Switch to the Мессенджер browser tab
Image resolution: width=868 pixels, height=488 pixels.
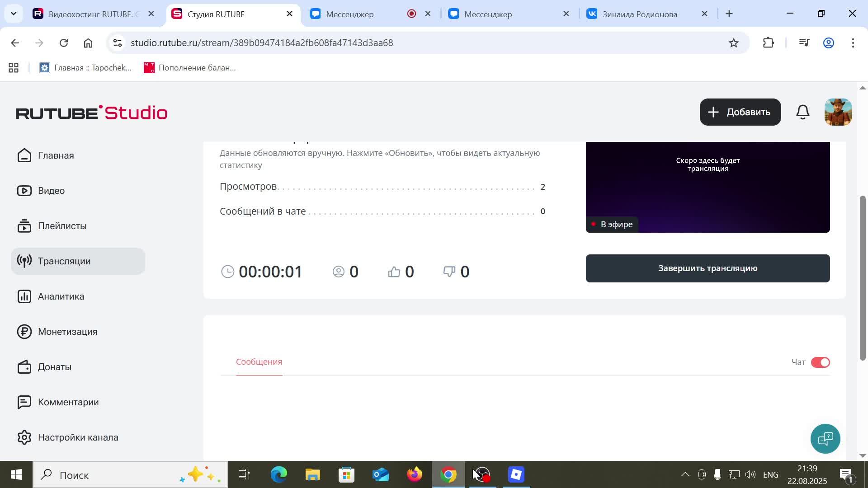click(x=348, y=14)
